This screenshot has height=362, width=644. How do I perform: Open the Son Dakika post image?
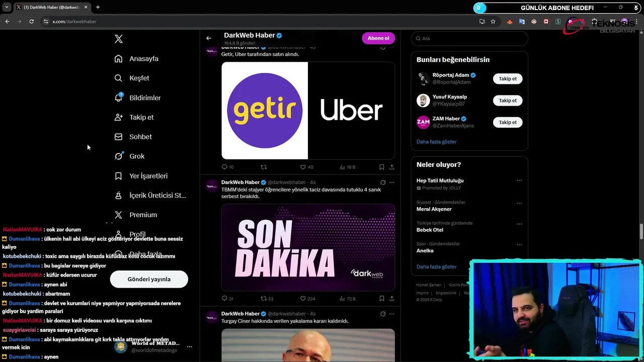pos(308,247)
